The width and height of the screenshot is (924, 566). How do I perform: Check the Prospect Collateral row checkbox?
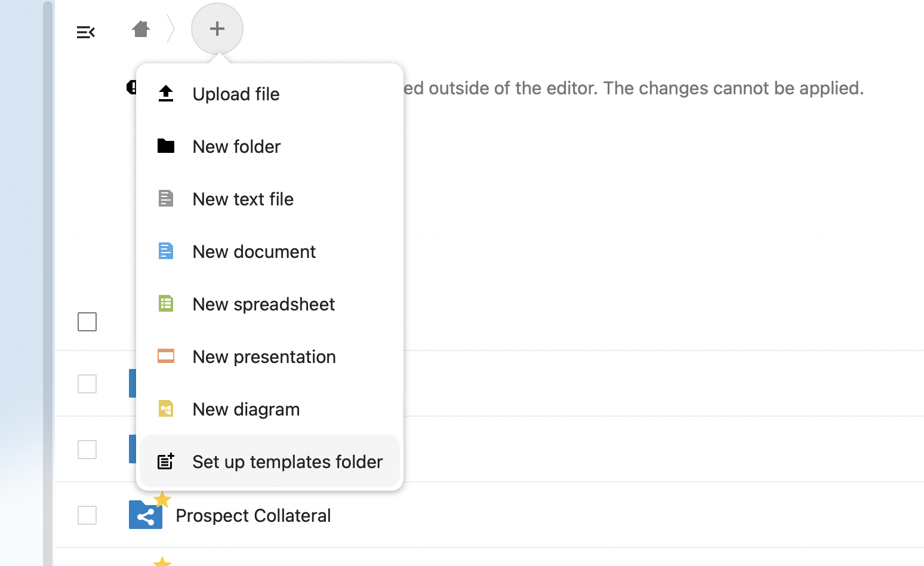click(87, 515)
